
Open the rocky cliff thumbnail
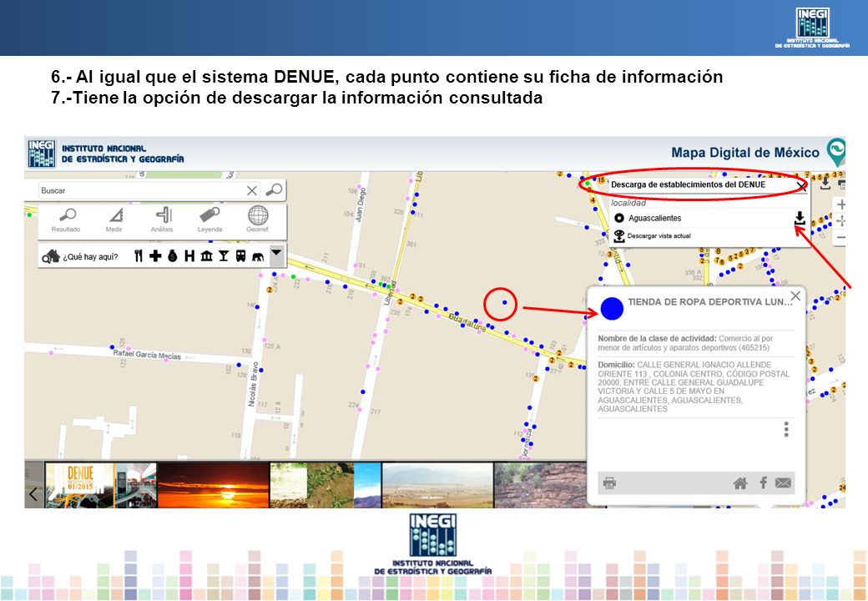(540, 485)
